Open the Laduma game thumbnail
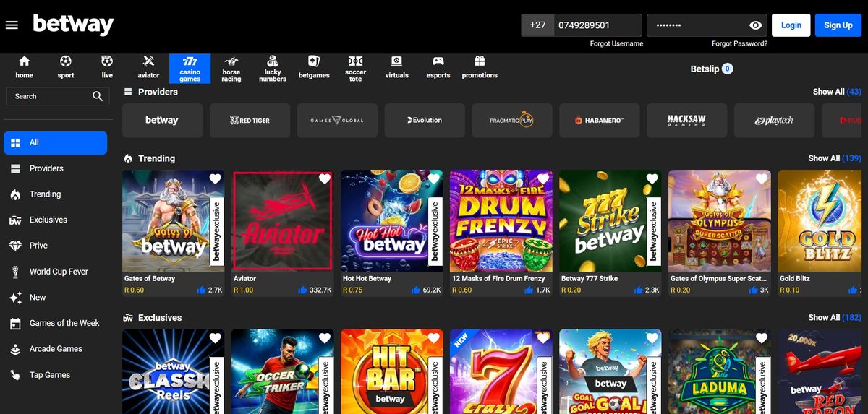 click(718, 371)
